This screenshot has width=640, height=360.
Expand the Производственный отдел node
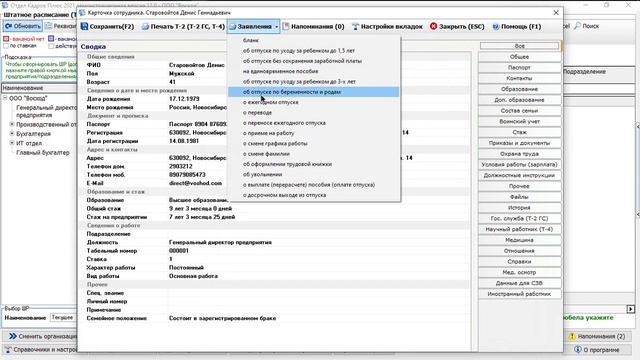tap(12, 124)
